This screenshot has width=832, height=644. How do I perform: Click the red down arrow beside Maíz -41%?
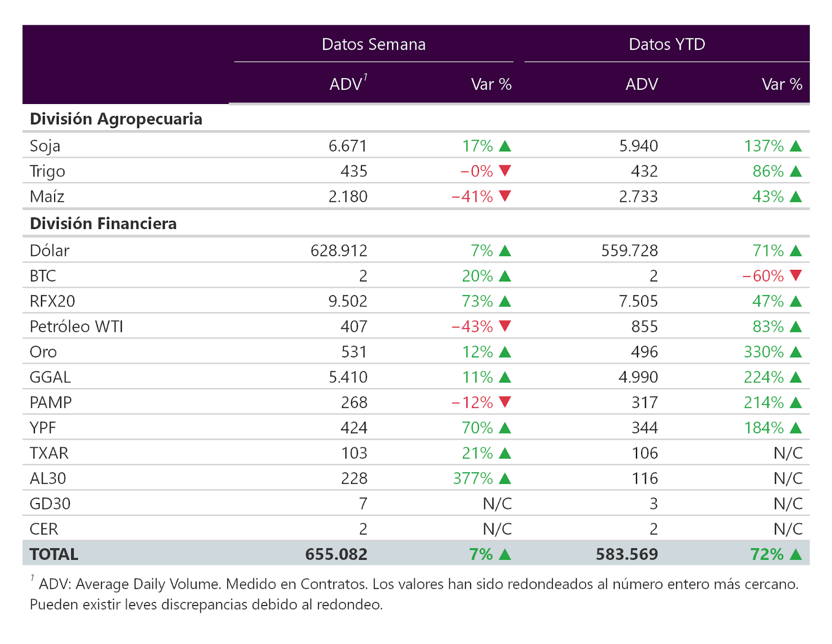coord(505,196)
